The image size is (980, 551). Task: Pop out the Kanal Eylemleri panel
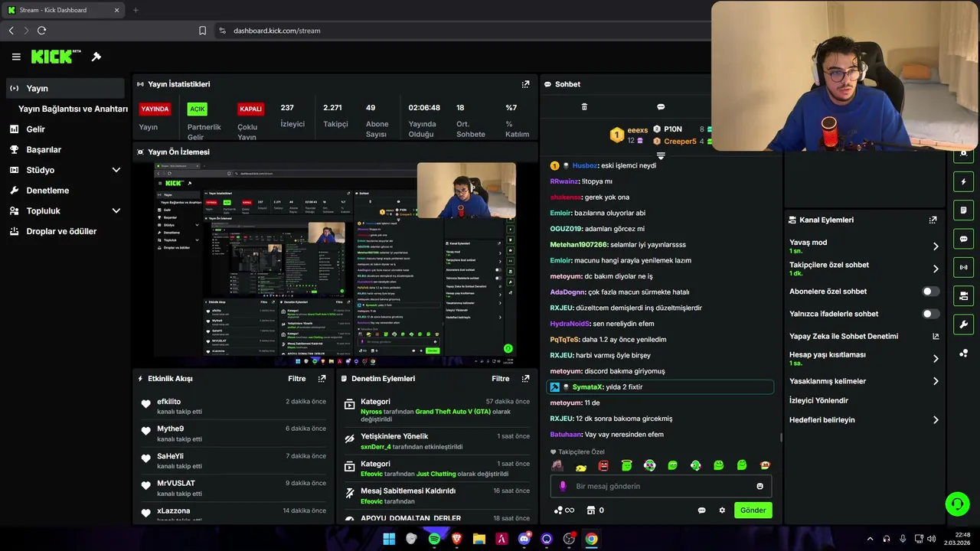tap(933, 220)
